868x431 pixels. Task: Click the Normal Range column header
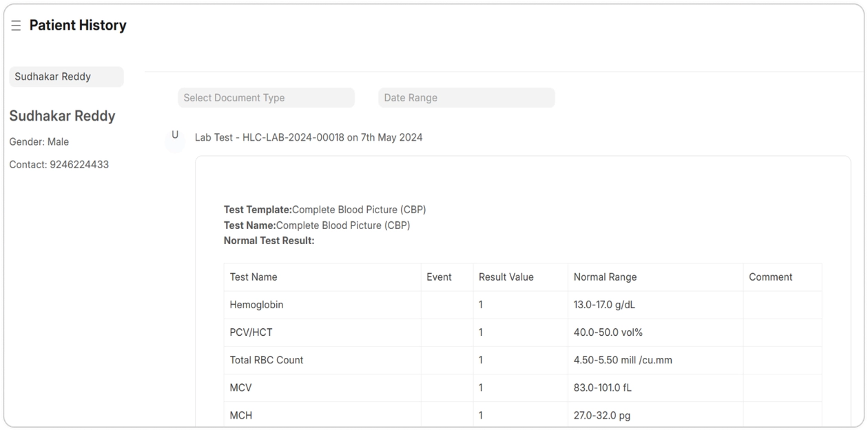pos(605,277)
